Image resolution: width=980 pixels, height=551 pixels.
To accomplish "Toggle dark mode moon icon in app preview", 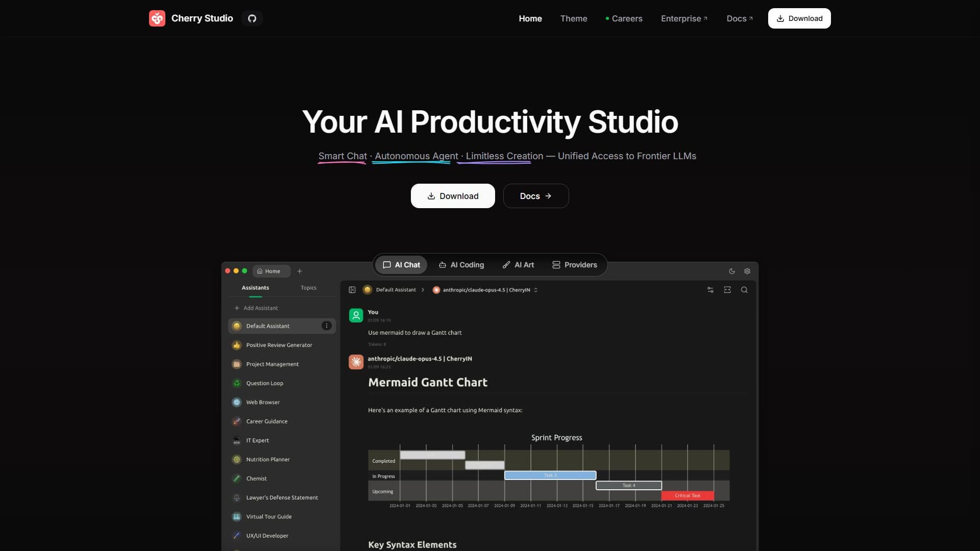I will (732, 271).
